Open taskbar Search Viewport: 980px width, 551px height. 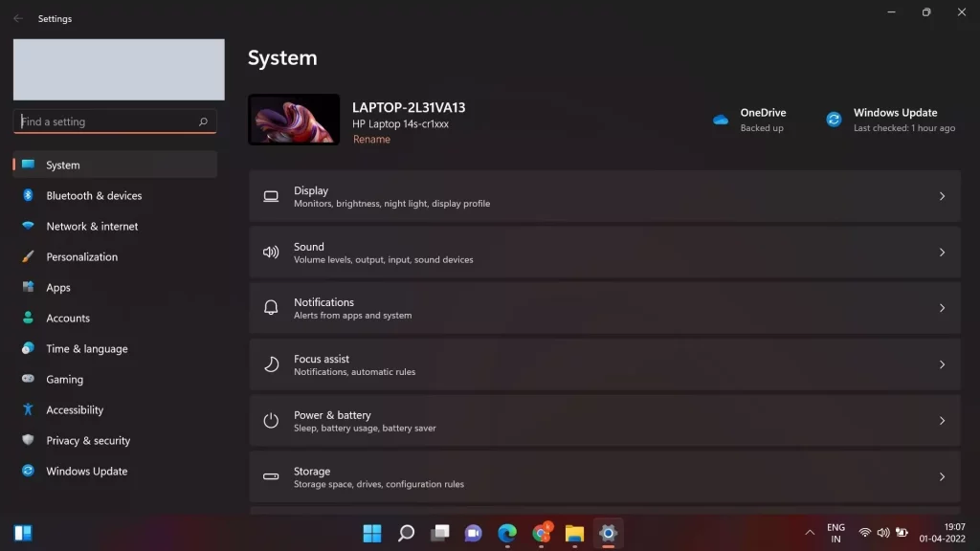[406, 533]
